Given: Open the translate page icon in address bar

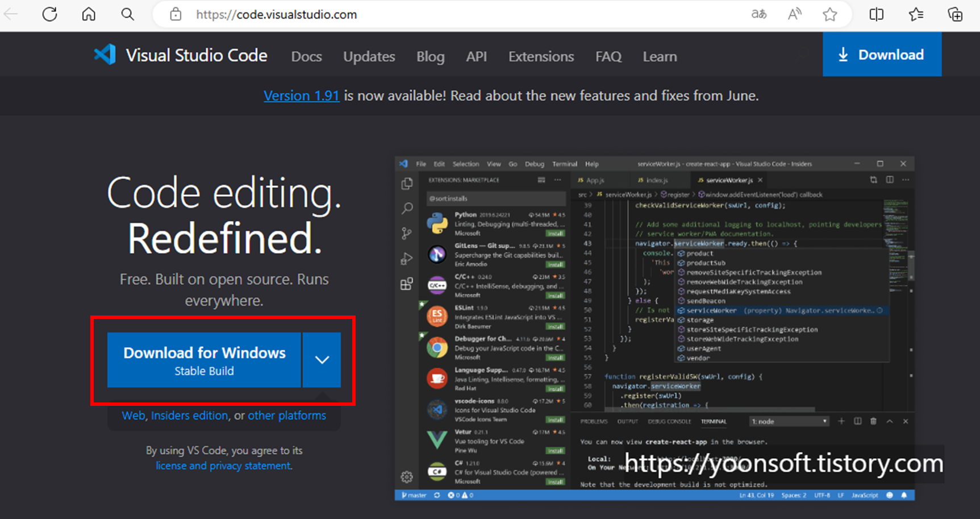Looking at the screenshot, I should 759,14.
